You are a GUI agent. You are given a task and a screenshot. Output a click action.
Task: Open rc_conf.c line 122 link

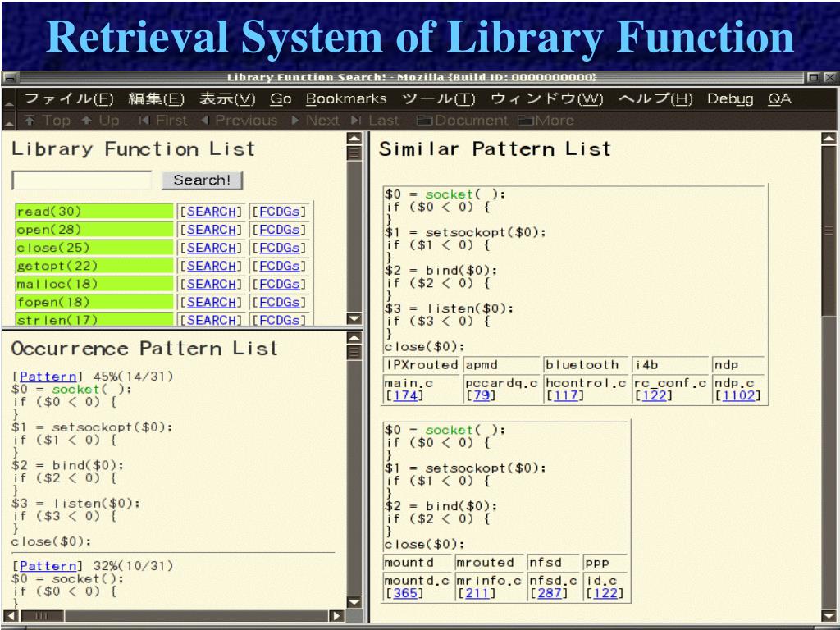pyautogui.click(x=654, y=396)
